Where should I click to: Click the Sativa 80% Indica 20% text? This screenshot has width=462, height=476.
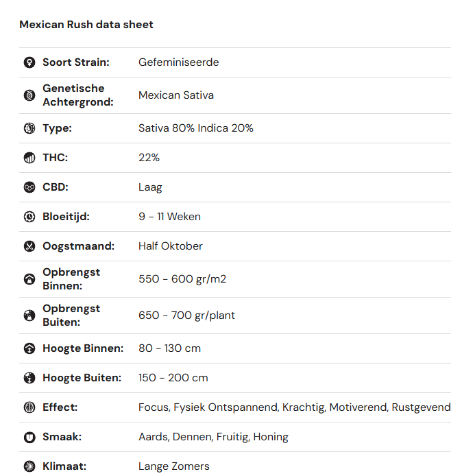196,128
